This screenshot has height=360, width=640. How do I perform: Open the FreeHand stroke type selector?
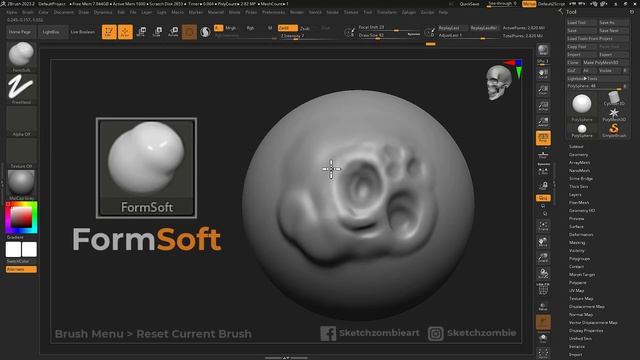click(x=21, y=89)
